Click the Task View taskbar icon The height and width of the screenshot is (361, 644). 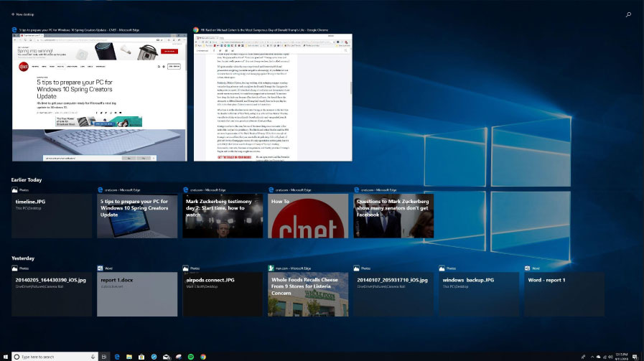pyautogui.click(x=105, y=356)
